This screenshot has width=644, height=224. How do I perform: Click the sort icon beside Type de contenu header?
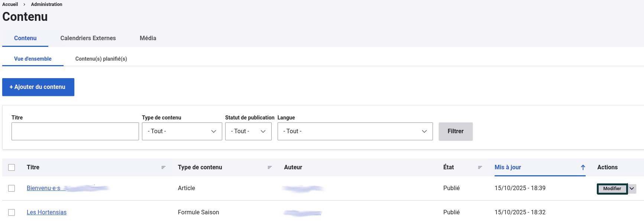point(270,167)
